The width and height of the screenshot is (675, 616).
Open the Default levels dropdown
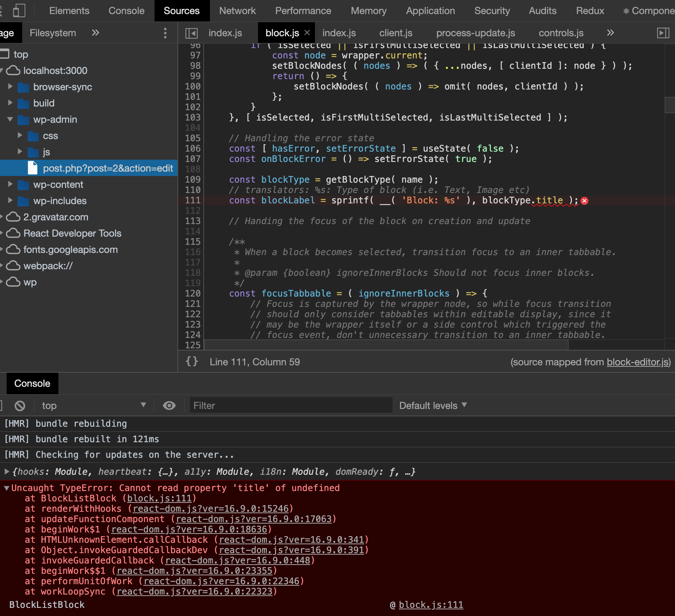click(433, 406)
